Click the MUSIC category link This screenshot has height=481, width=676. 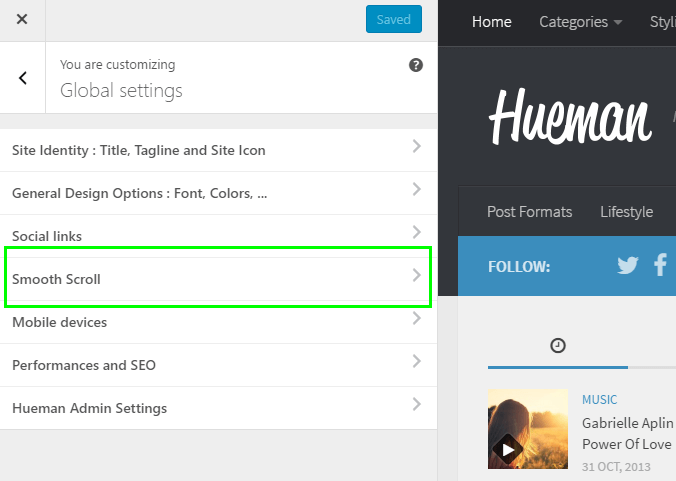pos(599,400)
